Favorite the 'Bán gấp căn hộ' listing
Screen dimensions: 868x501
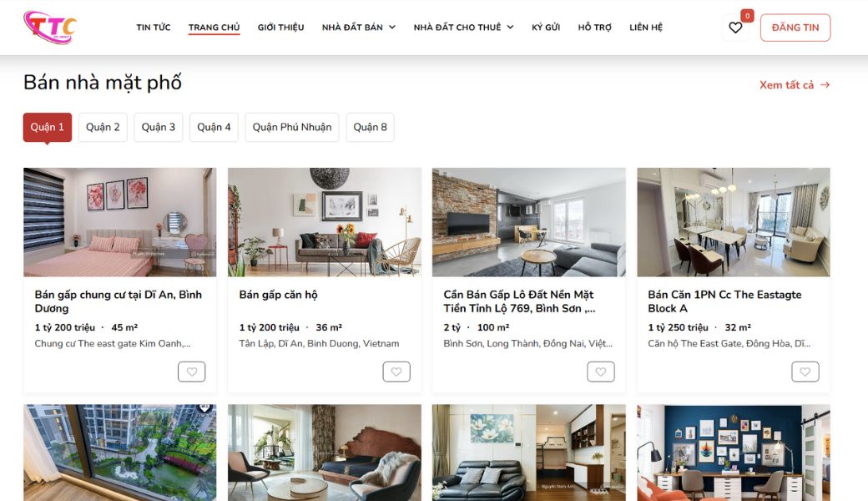click(396, 372)
